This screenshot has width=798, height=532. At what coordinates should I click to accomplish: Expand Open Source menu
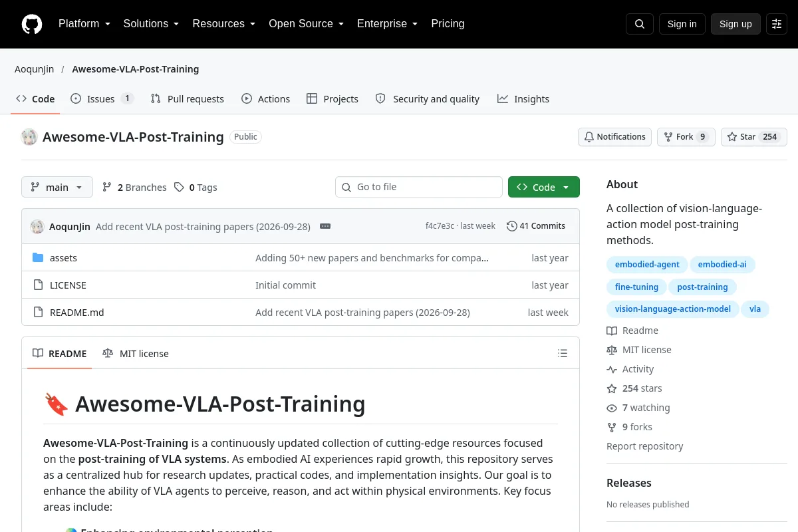point(307,24)
